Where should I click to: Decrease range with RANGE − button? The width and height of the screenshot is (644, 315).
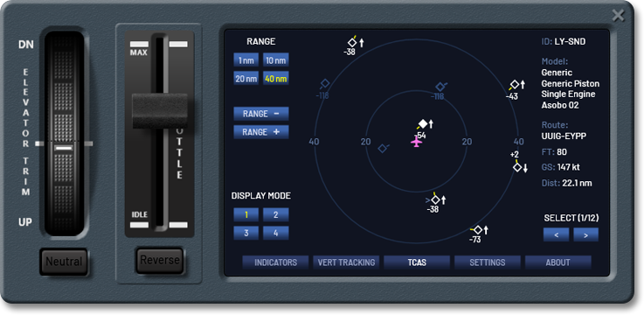pyautogui.click(x=261, y=114)
